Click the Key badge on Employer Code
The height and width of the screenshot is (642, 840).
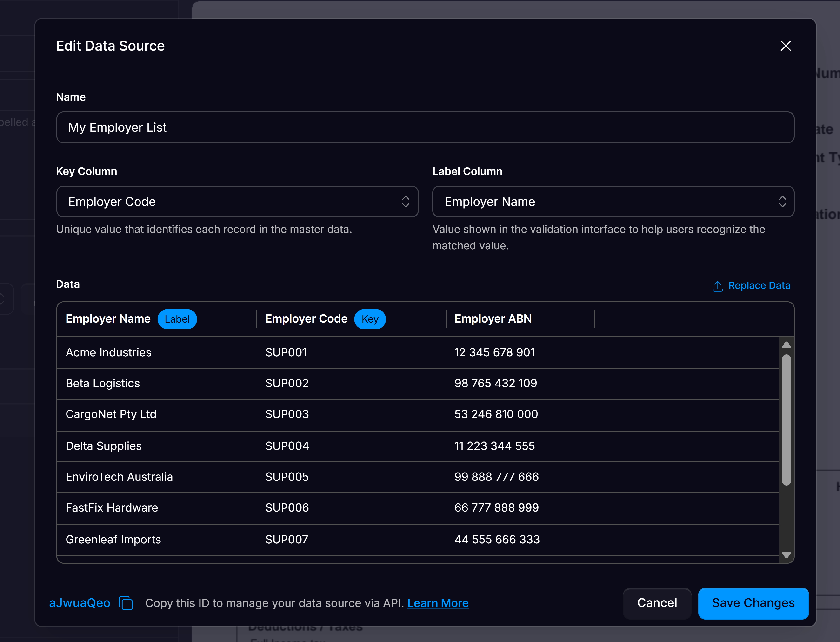pos(370,319)
